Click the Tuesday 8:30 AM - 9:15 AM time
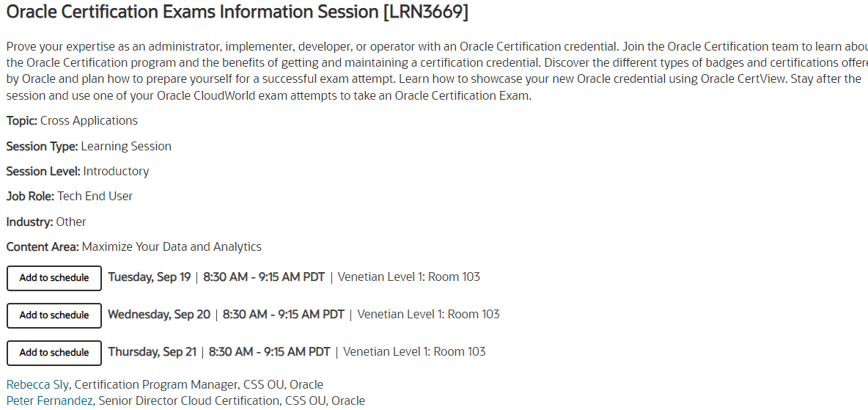This screenshot has height=410, width=868. tap(264, 277)
